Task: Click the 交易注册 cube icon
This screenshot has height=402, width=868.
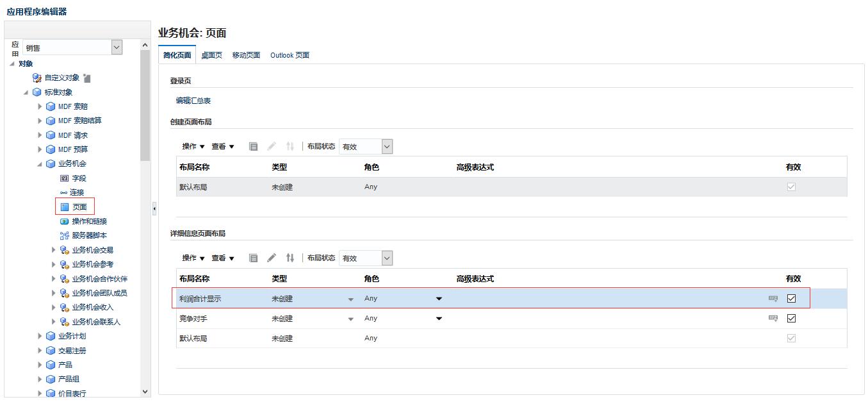Action: coord(51,351)
